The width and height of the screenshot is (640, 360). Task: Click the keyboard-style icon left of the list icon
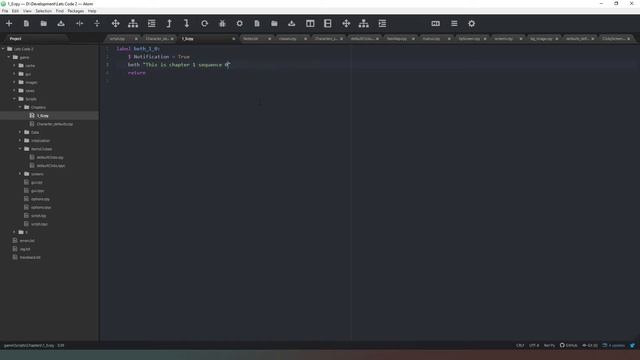(436, 24)
